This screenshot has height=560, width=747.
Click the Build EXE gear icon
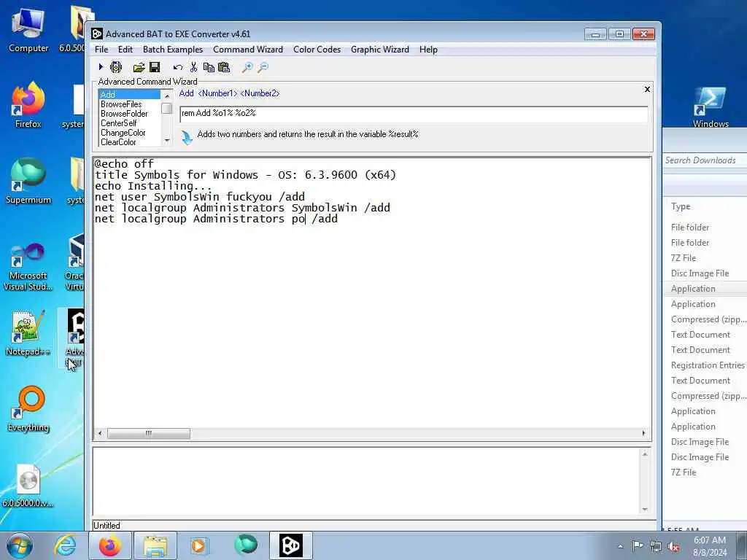116,67
